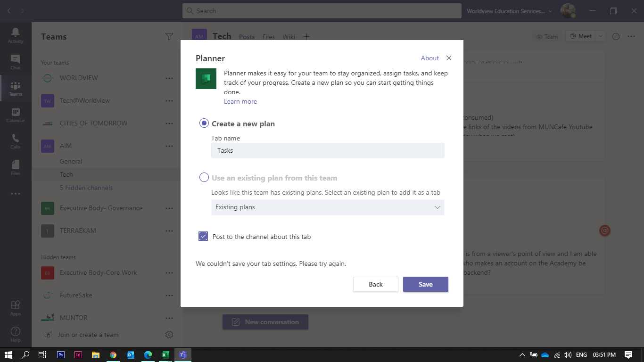Click the orange @ mention badge on message
Screen dimensions: 644x362
(x=605, y=230)
